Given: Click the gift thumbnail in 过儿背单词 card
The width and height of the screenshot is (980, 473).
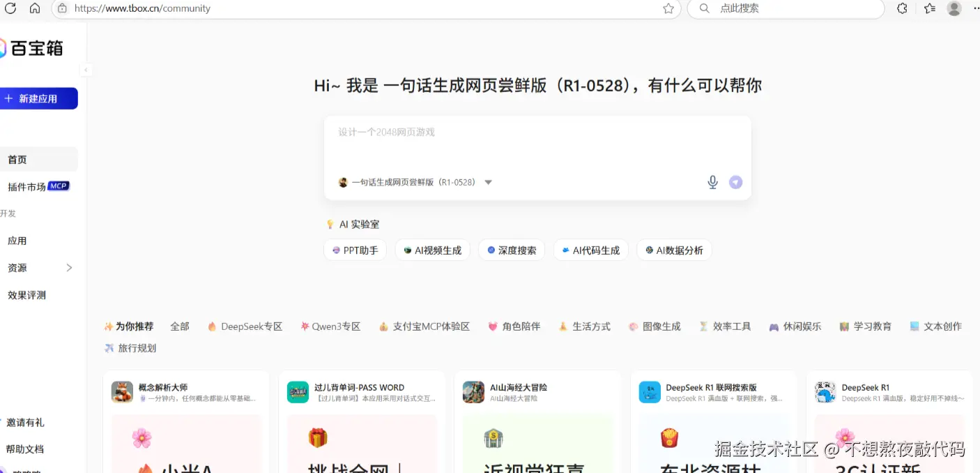Looking at the screenshot, I should (318, 438).
